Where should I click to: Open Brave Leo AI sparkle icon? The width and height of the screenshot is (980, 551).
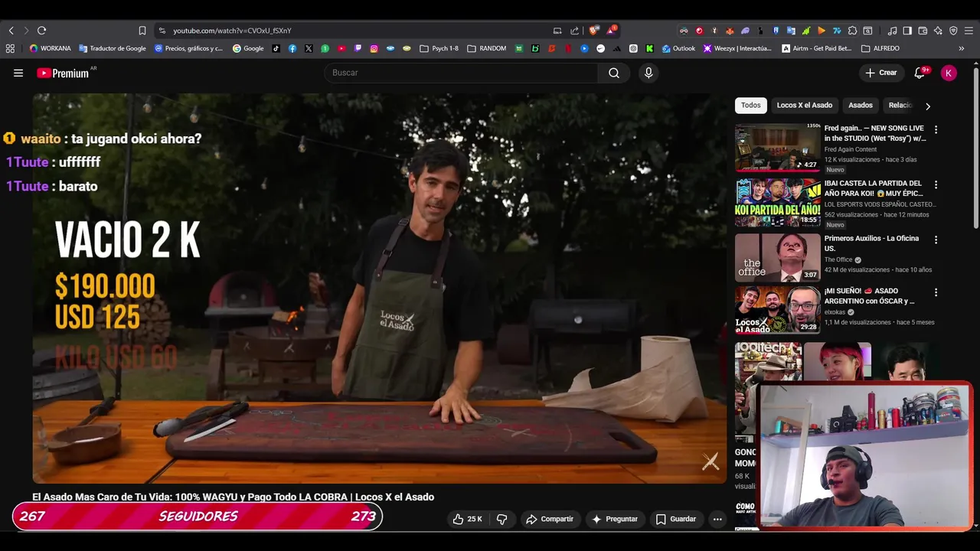click(938, 31)
